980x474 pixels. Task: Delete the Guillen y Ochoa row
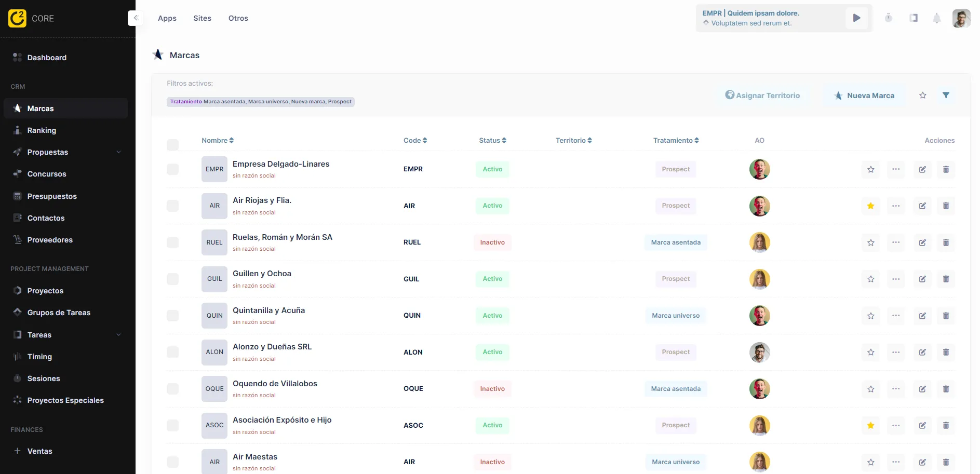coord(946,279)
